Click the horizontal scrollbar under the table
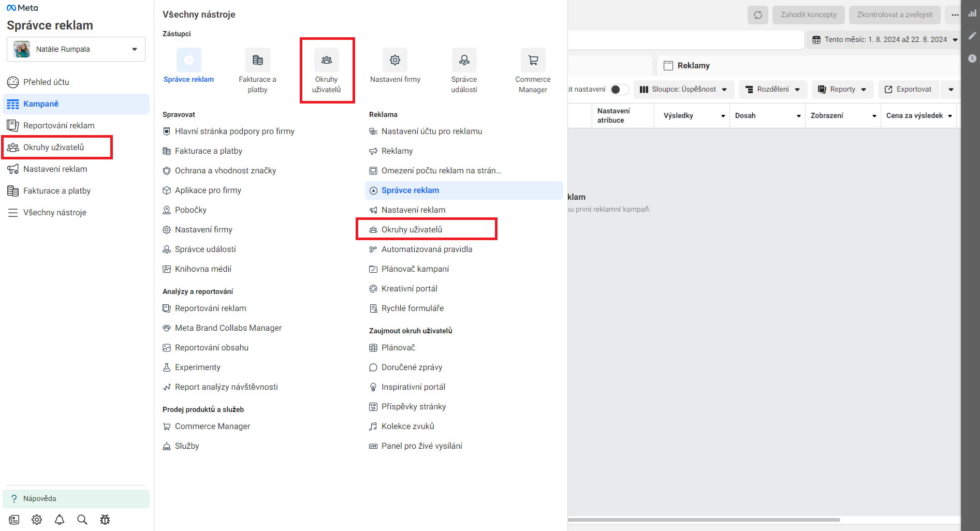The image size is (980, 531). (704, 520)
